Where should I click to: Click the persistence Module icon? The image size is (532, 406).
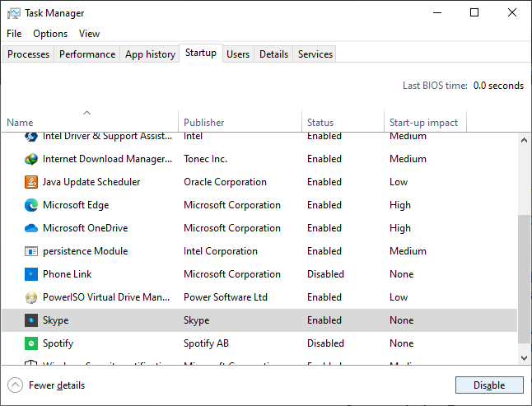point(31,251)
